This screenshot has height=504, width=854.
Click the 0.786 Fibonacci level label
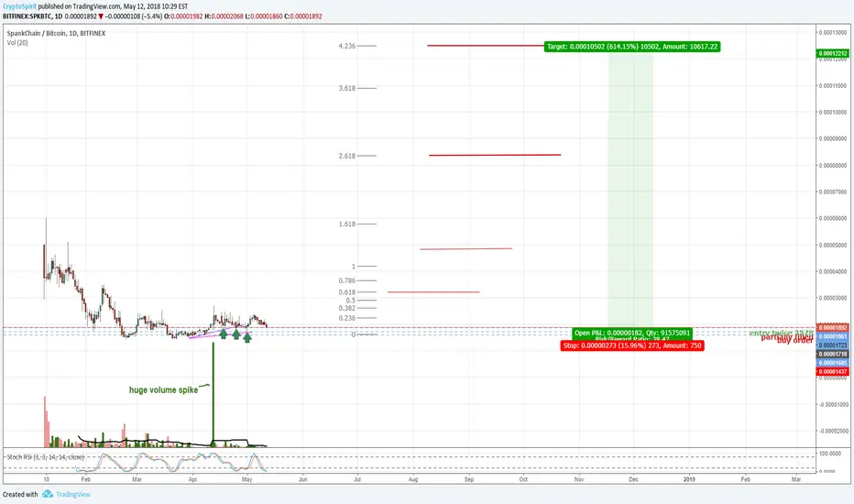click(x=347, y=280)
